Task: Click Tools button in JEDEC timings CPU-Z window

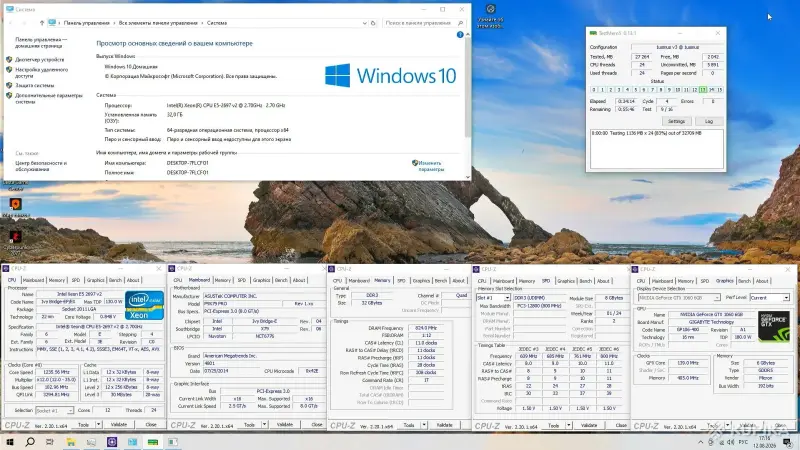Action: pyautogui.click(x=554, y=425)
